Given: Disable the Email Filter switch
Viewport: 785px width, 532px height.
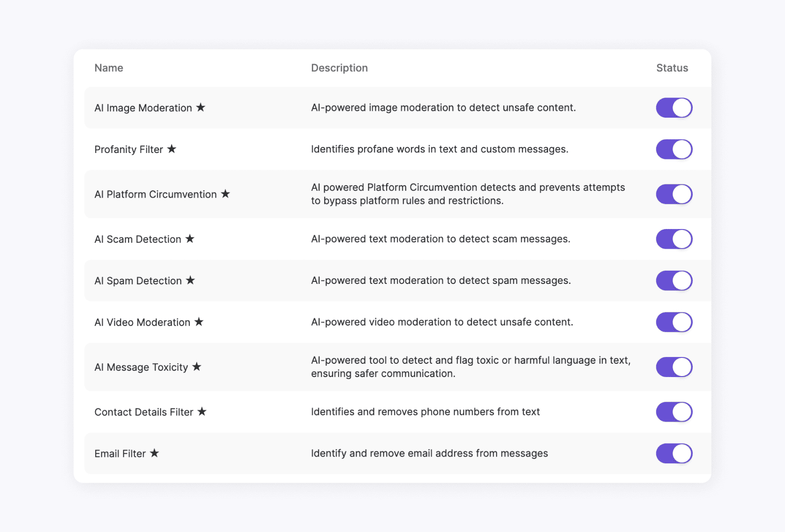Looking at the screenshot, I should (x=674, y=454).
